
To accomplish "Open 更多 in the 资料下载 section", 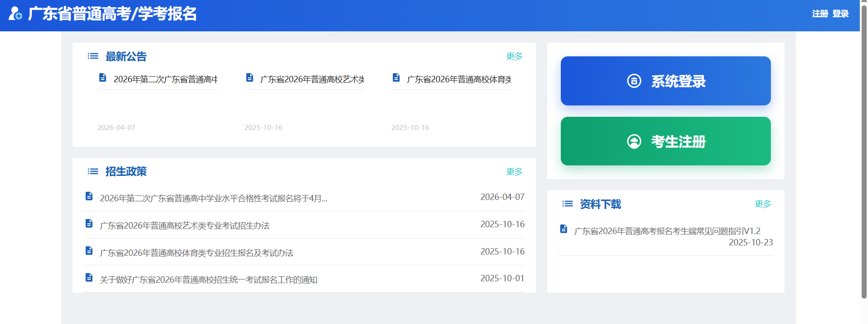I will [763, 204].
